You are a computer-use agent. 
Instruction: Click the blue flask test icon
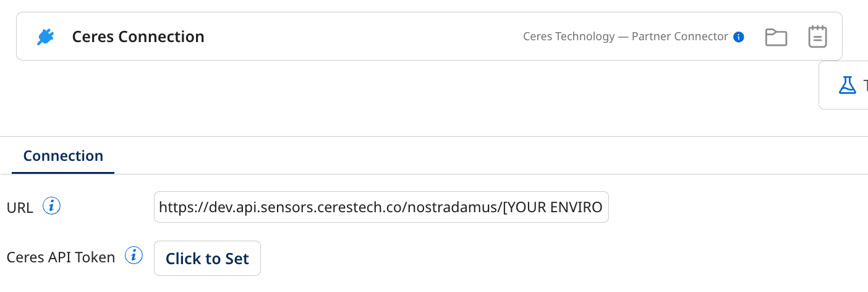click(847, 85)
